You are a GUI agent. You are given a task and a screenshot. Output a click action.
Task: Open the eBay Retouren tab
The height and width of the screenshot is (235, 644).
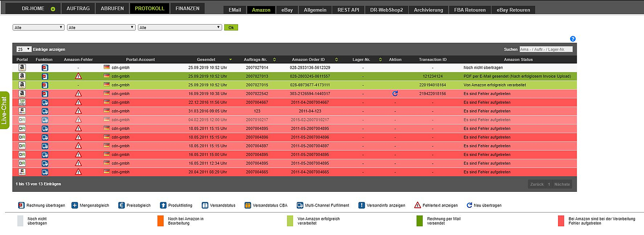click(x=513, y=10)
